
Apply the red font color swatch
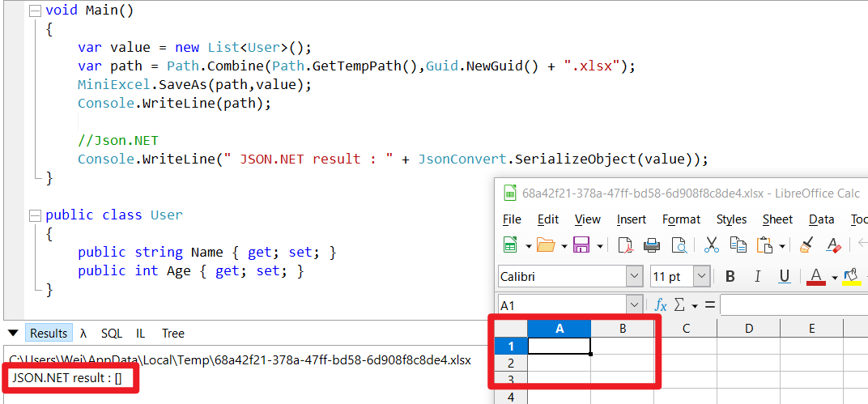pos(816,276)
